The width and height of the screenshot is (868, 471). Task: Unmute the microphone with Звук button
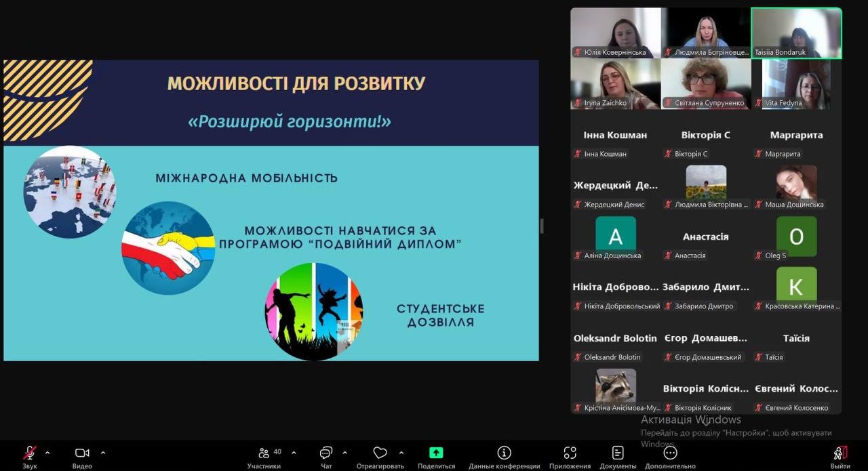[29, 453]
